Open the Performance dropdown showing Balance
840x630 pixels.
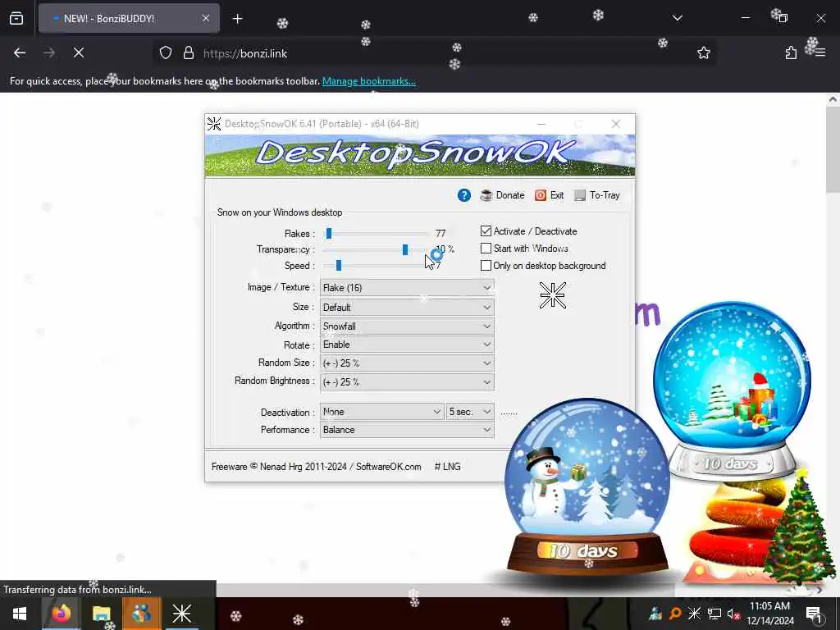(407, 430)
